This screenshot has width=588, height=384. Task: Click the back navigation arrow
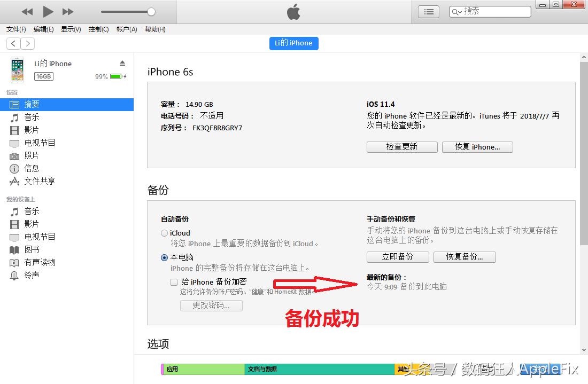(x=13, y=43)
